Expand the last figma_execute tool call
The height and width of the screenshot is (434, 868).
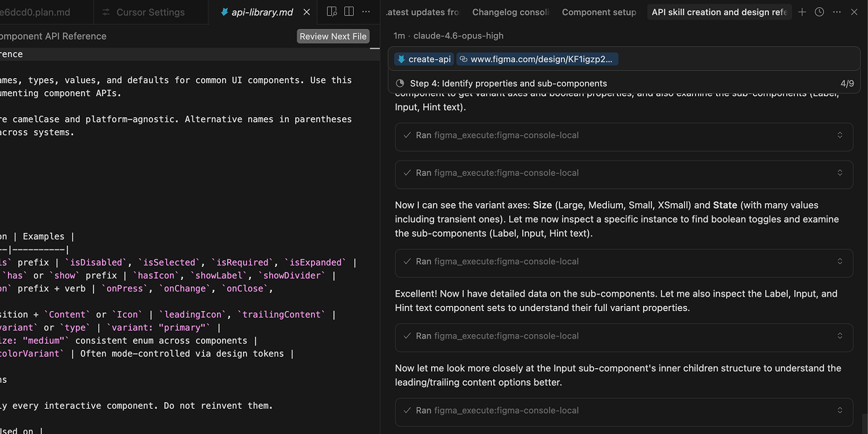tap(624, 410)
